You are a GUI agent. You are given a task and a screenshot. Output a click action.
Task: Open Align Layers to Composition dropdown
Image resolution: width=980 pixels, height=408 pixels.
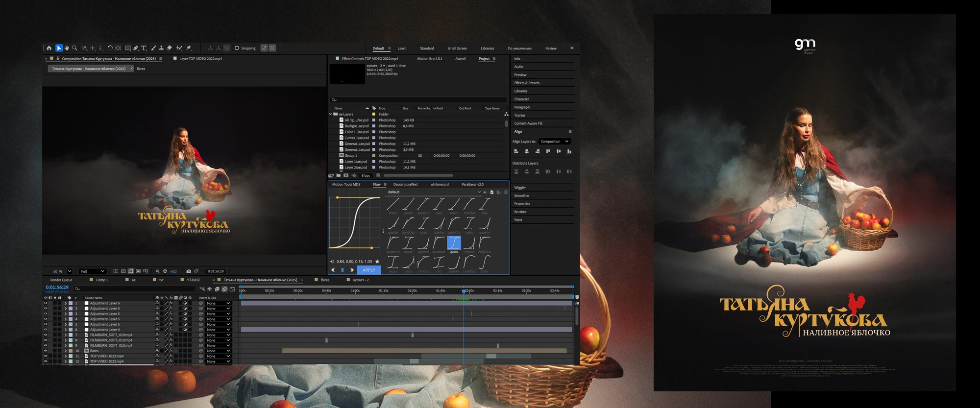pyautogui.click(x=554, y=142)
